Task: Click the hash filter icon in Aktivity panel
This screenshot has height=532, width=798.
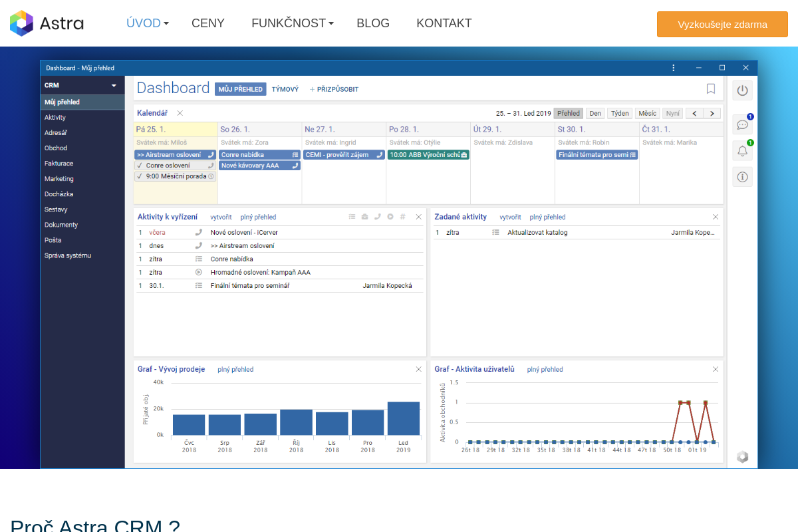Action: (x=402, y=216)
